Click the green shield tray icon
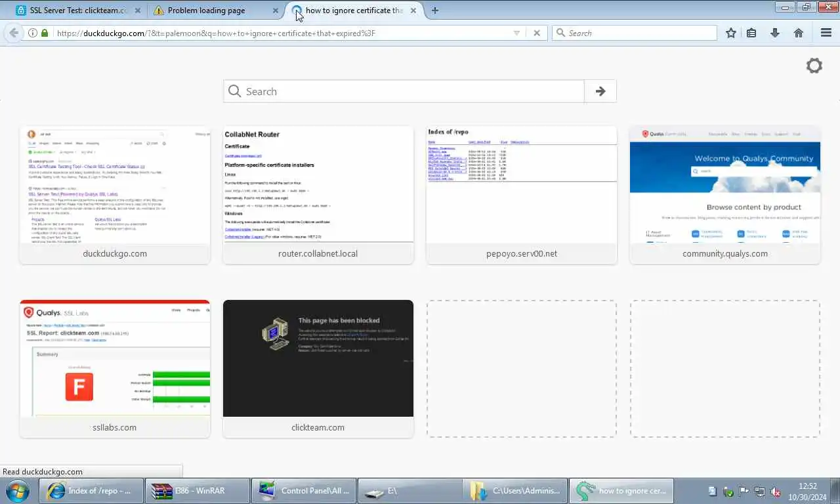Screen dimensions: 840x504 pos(728,491)
